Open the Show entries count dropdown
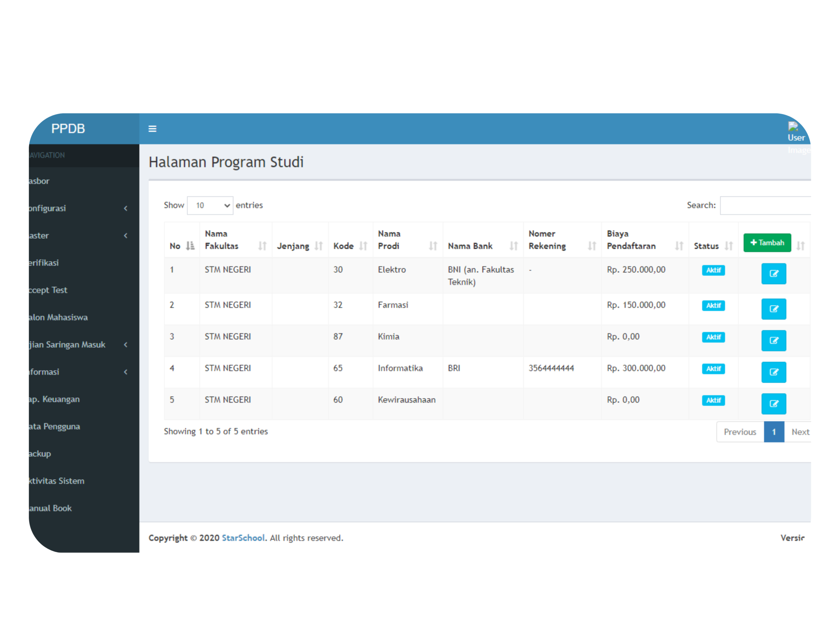 210,205
